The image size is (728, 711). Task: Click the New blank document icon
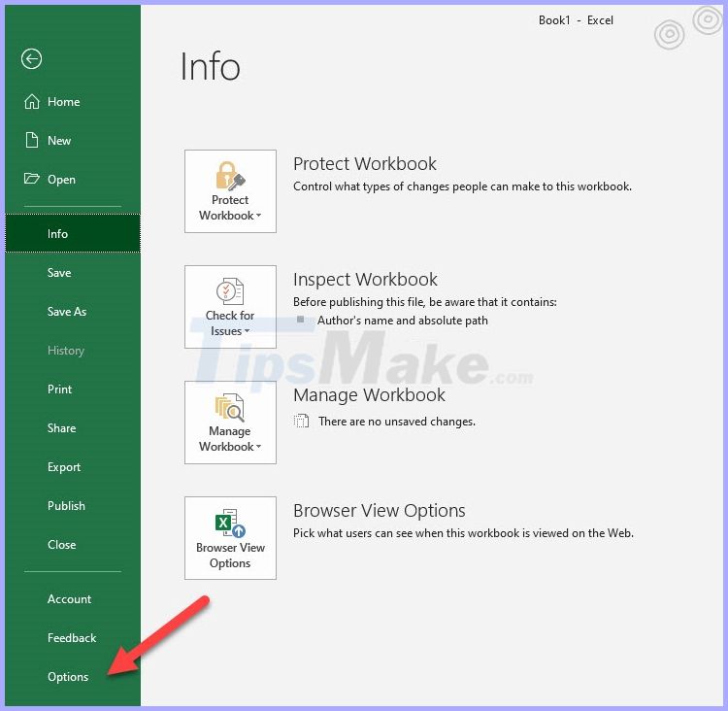pos(31,141)
